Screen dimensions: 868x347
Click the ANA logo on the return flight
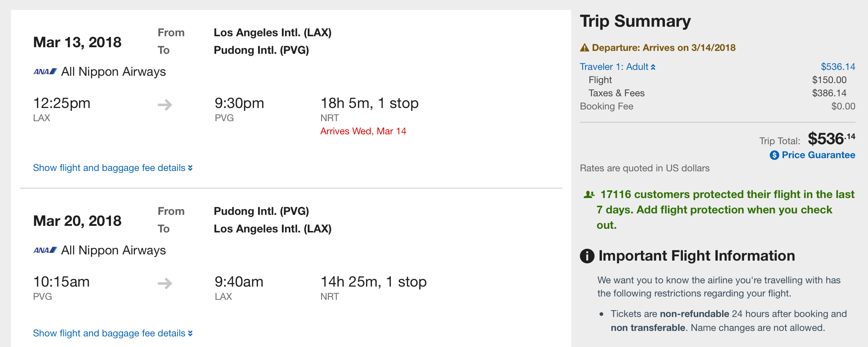(x=45, y=250)
